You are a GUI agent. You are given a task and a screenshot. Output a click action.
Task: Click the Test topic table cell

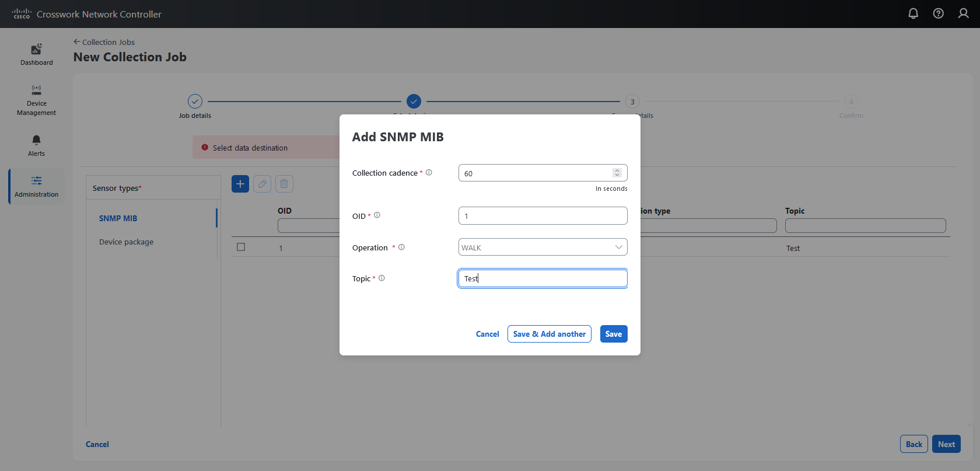(793, 248)
